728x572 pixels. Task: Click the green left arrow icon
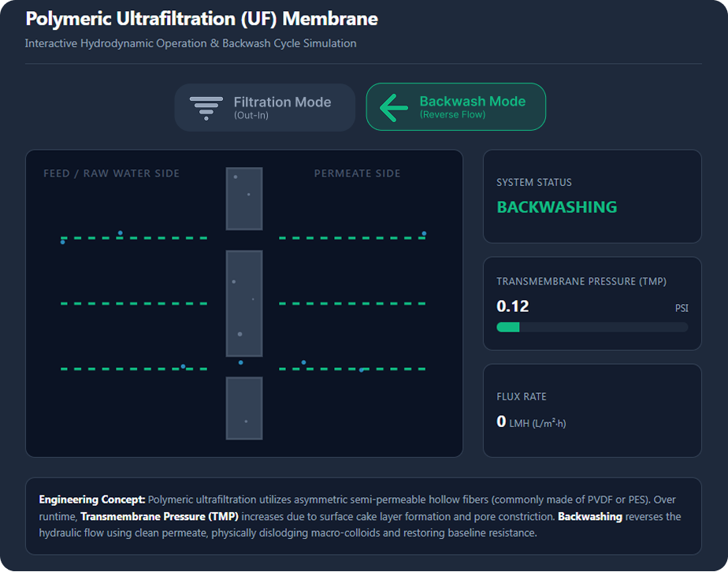[x=394, y=108]
